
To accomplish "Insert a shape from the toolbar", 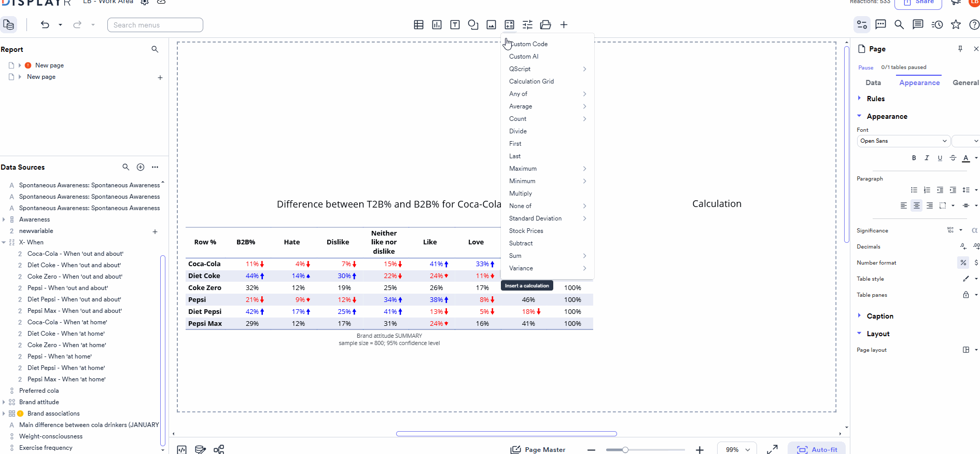I will point(473,25).
